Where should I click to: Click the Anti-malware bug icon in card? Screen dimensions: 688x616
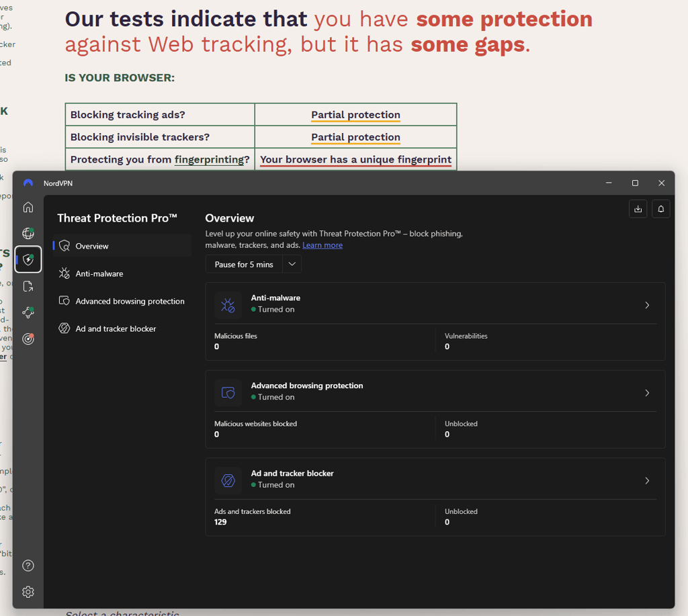[x=228, y=305]
